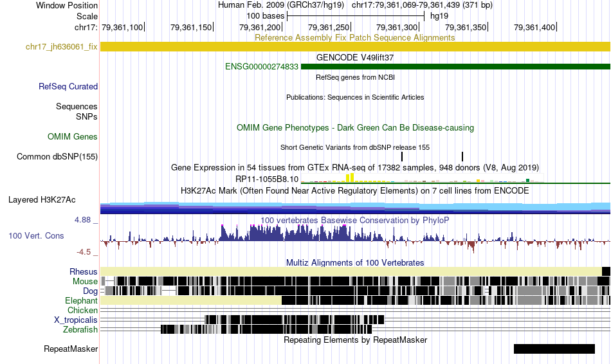
Task: Select the Rhesus alignment row label
Action: tap(84, 271)
